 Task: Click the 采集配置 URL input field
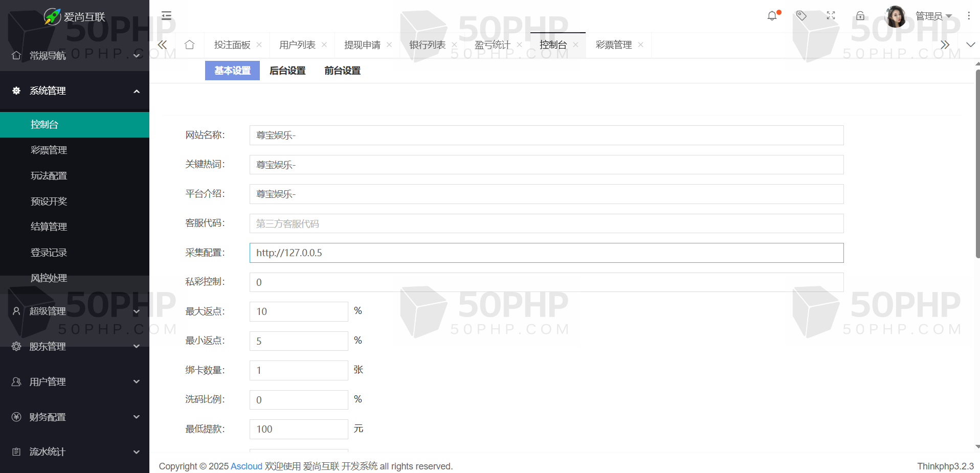click(546, 253)
